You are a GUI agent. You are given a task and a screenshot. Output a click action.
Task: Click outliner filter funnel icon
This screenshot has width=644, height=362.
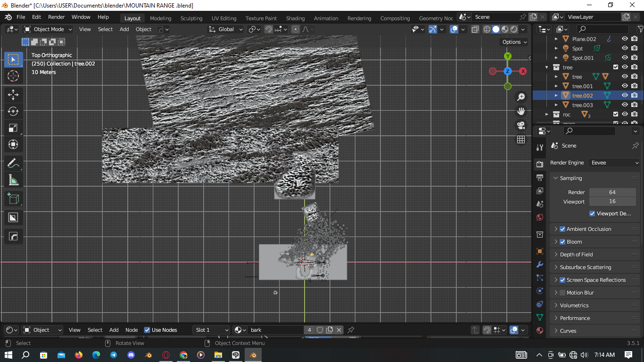(x=640, y=29)
